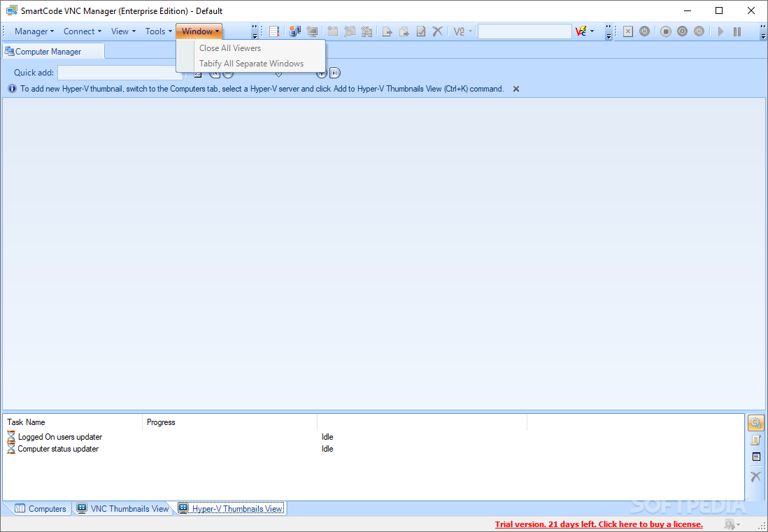Click the gray X delete toolbar icon
This screenshot has width=768, height=532.
(437, 31)
